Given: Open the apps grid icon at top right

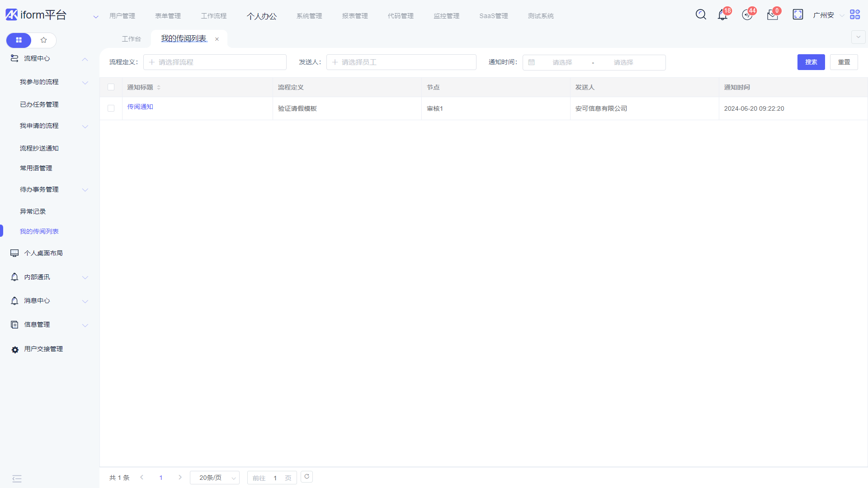Looking at the screenshot, I should click(854, 14).
